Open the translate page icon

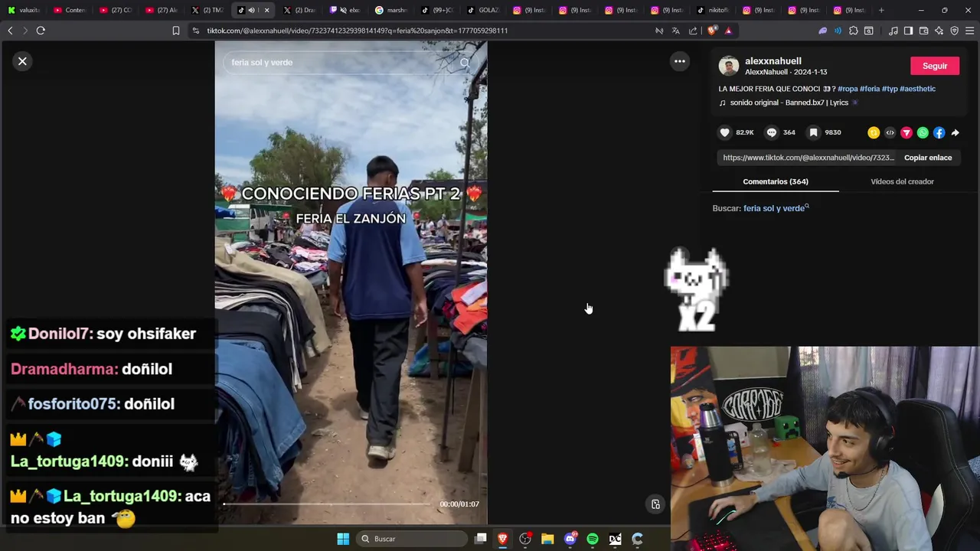pos(675,31)
